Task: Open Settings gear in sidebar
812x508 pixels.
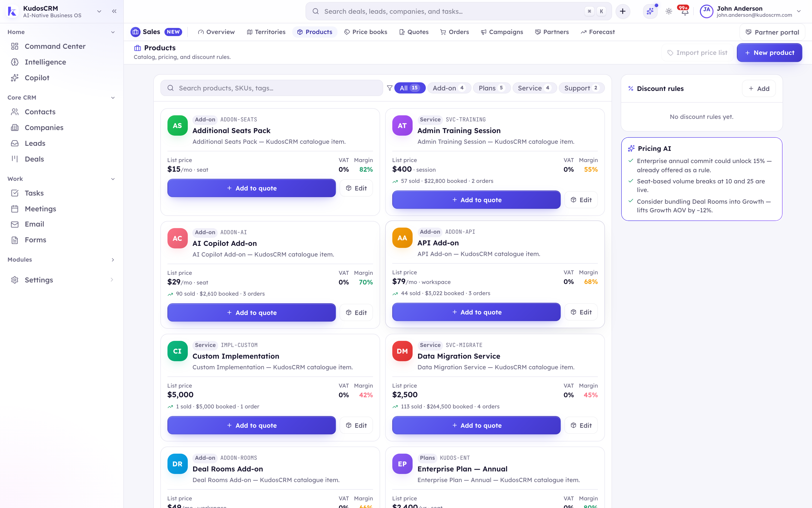Action: (x=15, y=280)
